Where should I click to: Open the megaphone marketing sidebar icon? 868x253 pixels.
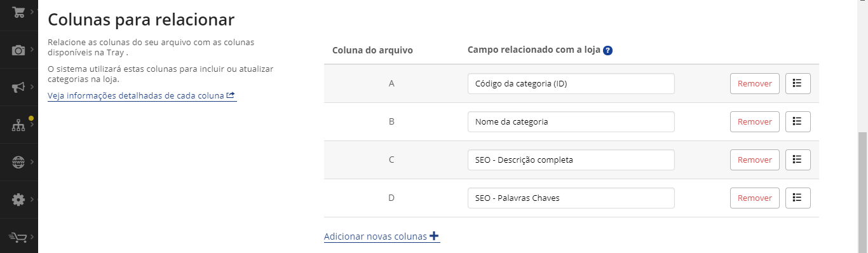pyautogui.click(x=18, y=87)
